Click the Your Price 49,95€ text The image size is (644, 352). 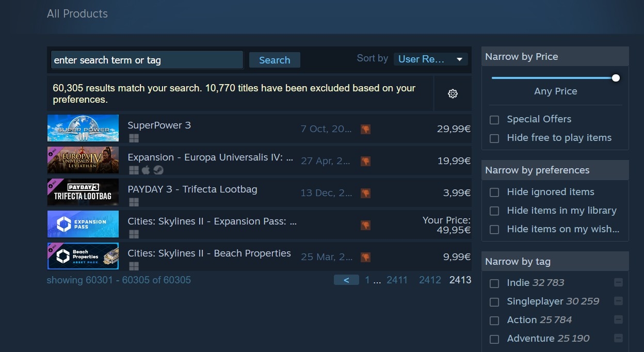[446, 225]
